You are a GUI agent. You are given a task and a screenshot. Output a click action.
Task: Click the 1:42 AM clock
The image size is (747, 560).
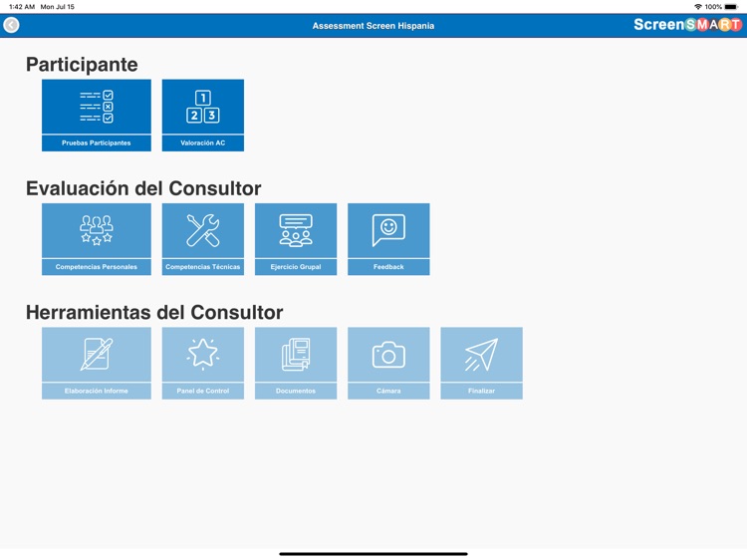pyautogui.click(x=22, y=7)
